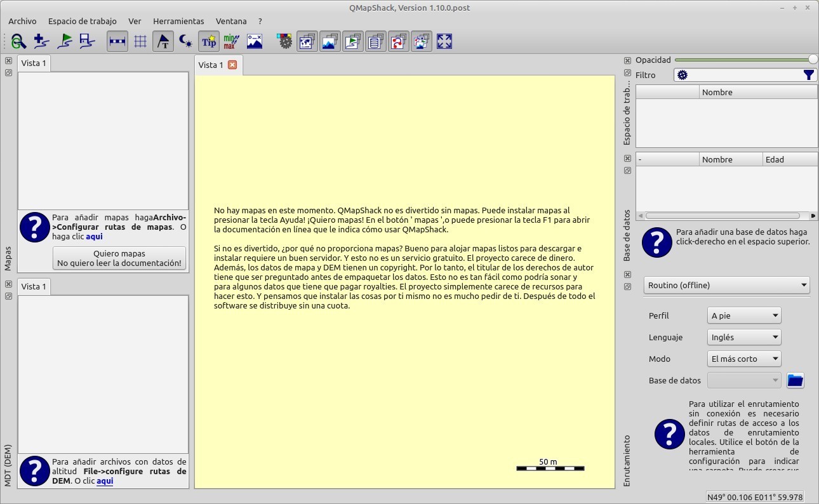Screen dimensions: 819x504
Task: Close the Enrutamiento dock panel
Action: coord(627,275)
